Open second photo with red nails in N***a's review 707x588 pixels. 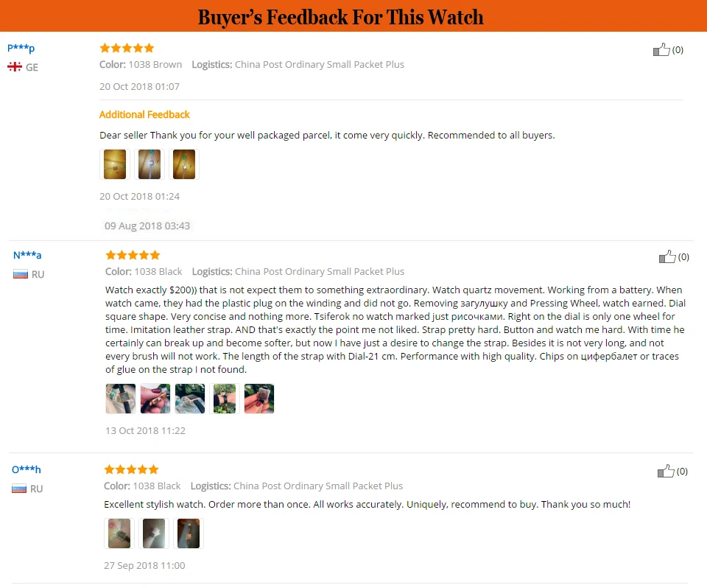pos(155,399)
